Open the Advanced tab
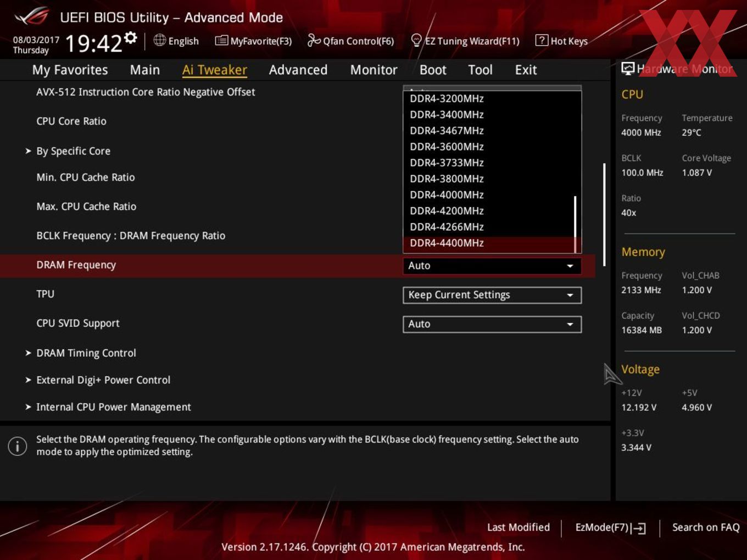The height and width of the screenshot is (560, 747). click(x=298, y=70)
